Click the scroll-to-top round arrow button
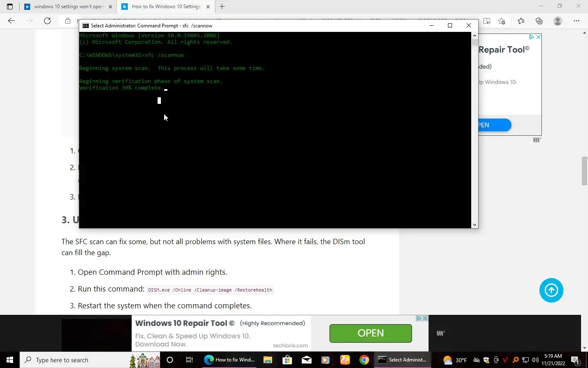588x368 pixels. pyautogui.click(x=551, y=290)
